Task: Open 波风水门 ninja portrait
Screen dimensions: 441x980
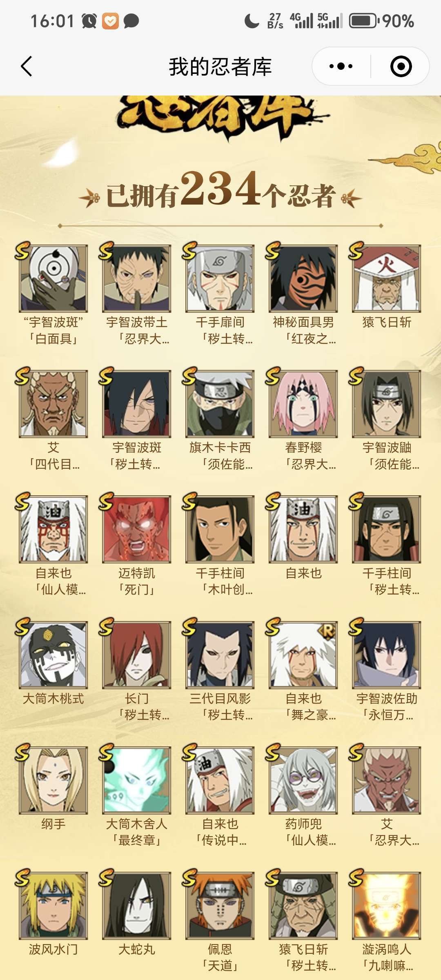Action: (x=53, y=906)
